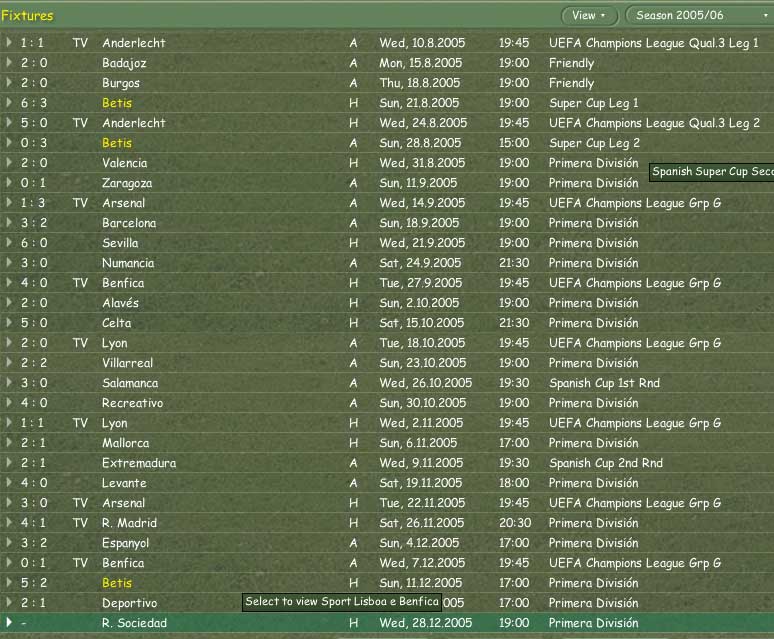
Task: Select the R. Sociedad team name
Action: pos(134,623)
